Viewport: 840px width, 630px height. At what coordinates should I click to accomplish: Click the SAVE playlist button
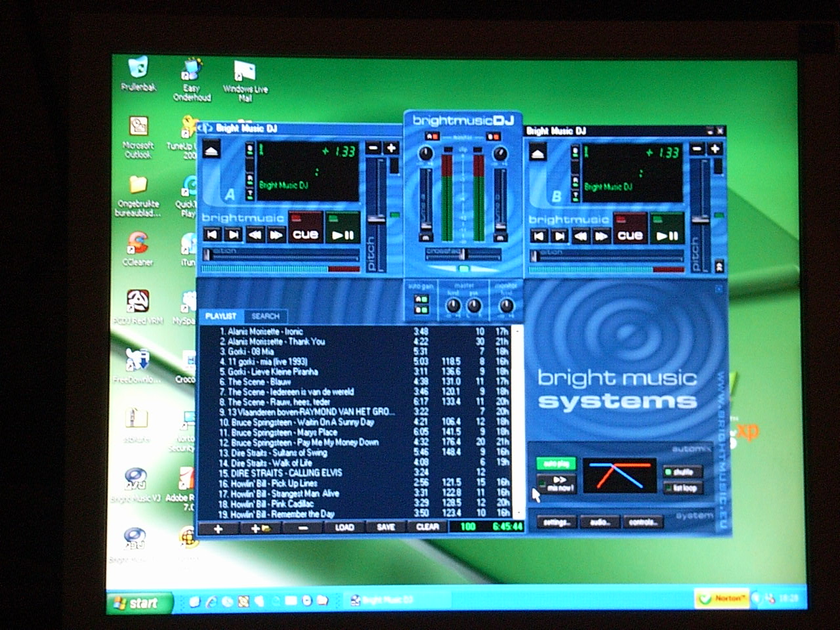[386, 527]
